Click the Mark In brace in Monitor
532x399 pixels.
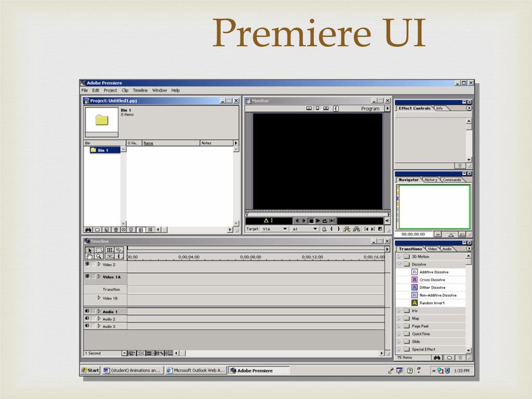click(331, 229)
